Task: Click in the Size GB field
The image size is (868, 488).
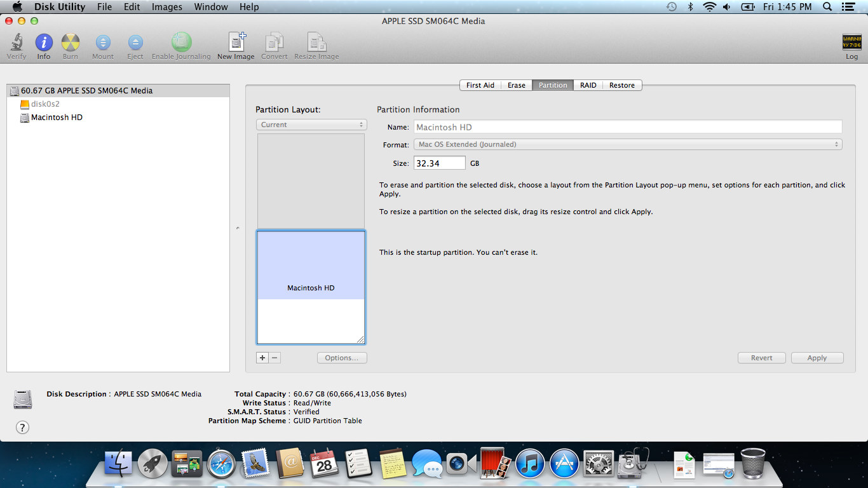Action: (x=440, y=163)
